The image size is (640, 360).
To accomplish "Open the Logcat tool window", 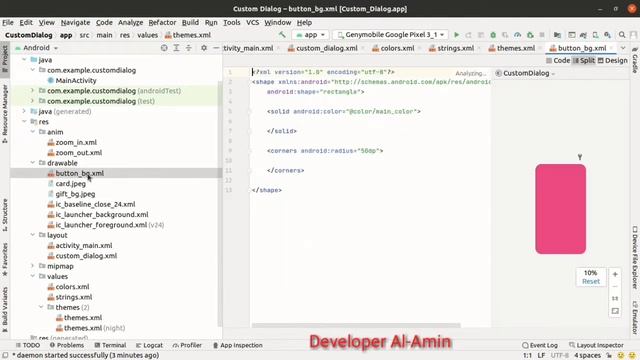I will (149, 345).
